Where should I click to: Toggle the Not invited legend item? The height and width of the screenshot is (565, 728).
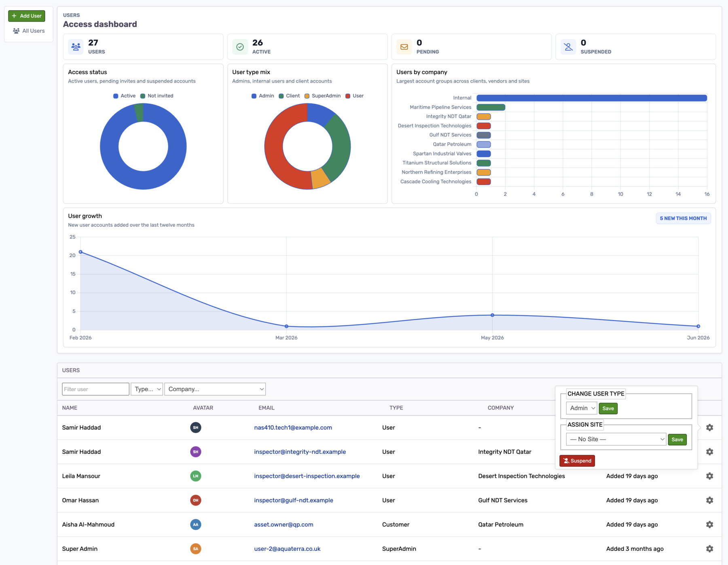(x=157, y=96)
